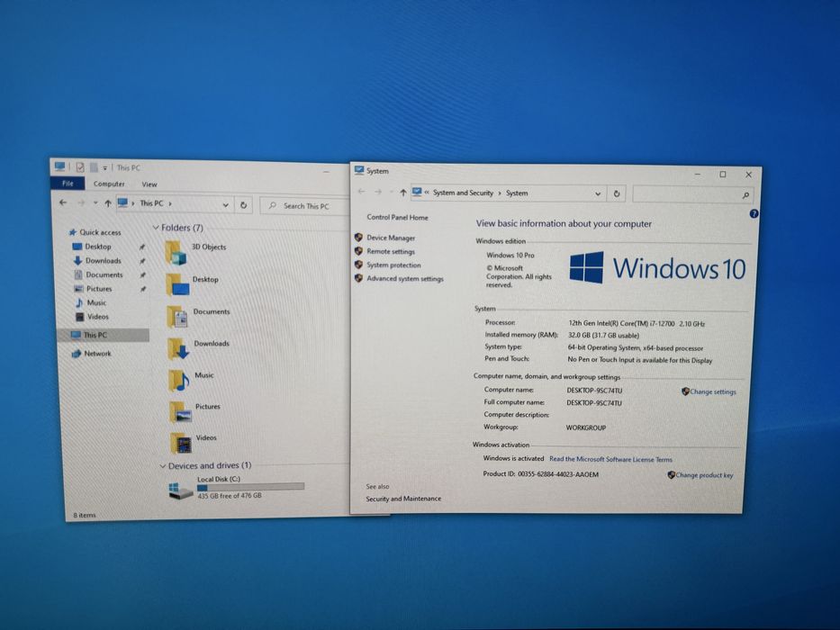Select Music in Quick access sidebar
This screenshot has width=840, height=630.
pyautogui.click(x=96, y=302)
